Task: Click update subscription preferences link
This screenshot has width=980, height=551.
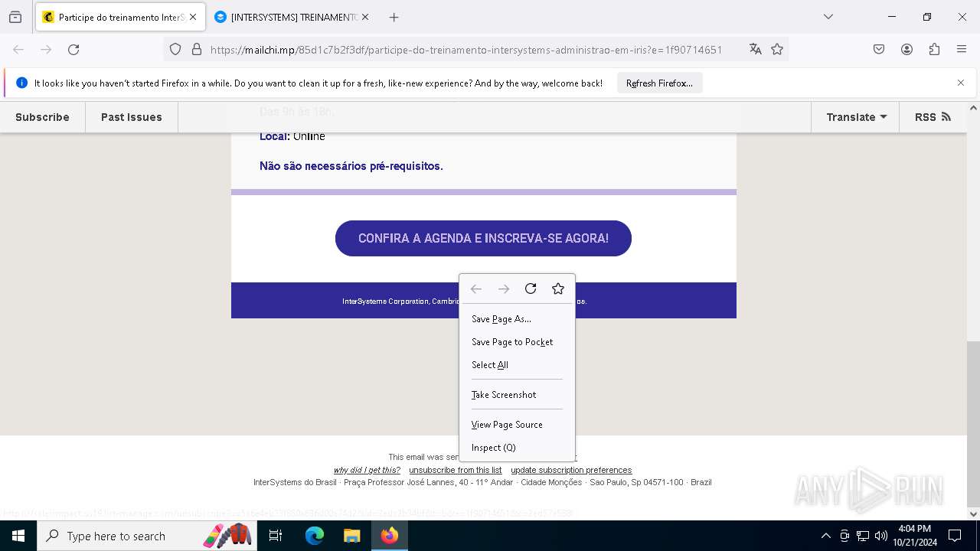Action: [571, 470]
